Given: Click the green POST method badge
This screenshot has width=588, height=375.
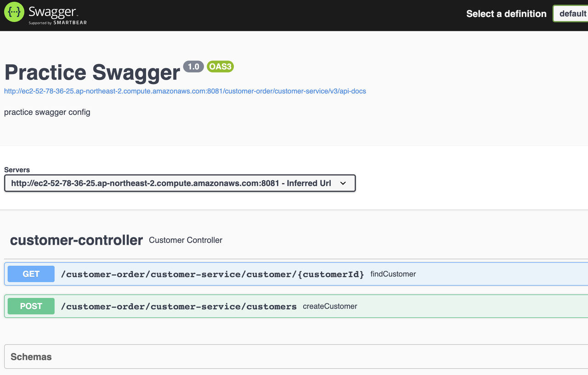Looking at the screenshot, I should click(x=31, y=306).
